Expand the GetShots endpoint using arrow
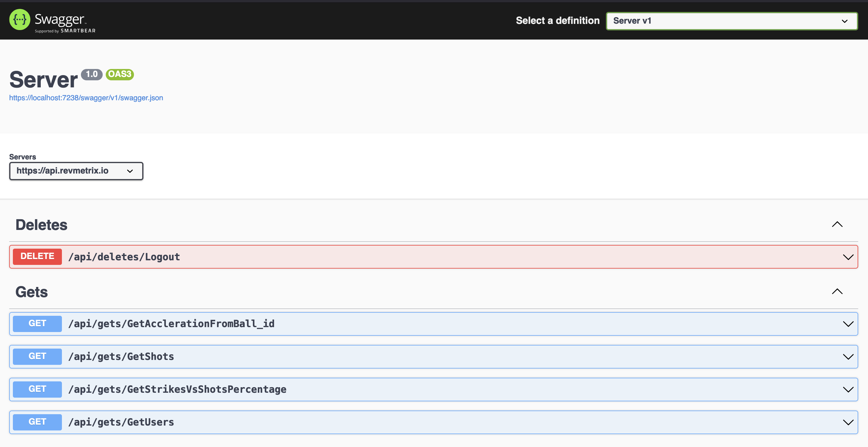The width and height of the screenshot is (868, 447). (848, 357)
